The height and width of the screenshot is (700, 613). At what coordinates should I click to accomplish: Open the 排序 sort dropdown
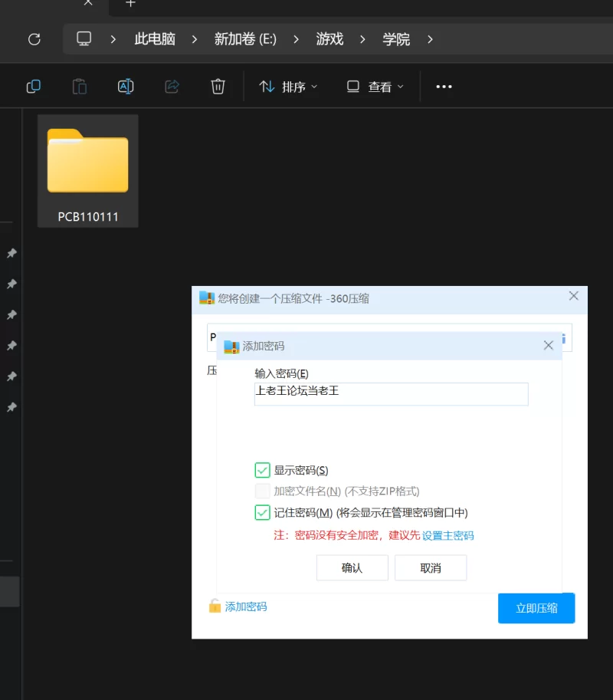289,87
